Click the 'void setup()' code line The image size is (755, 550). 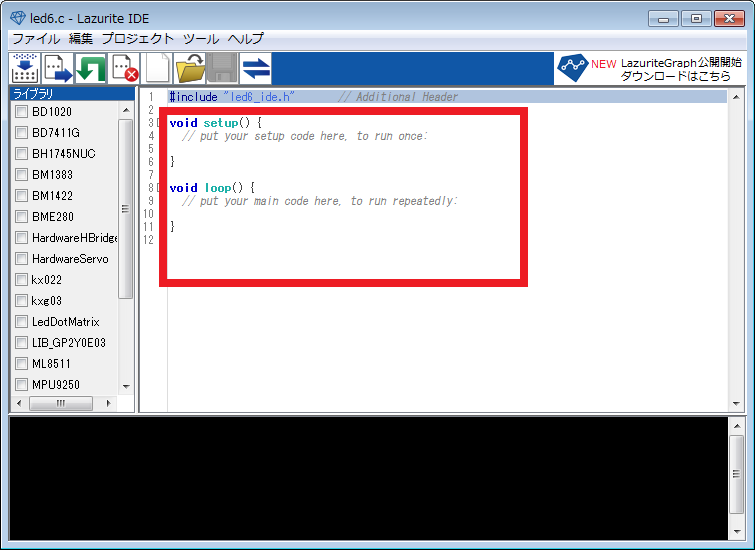tap(215, 123)
